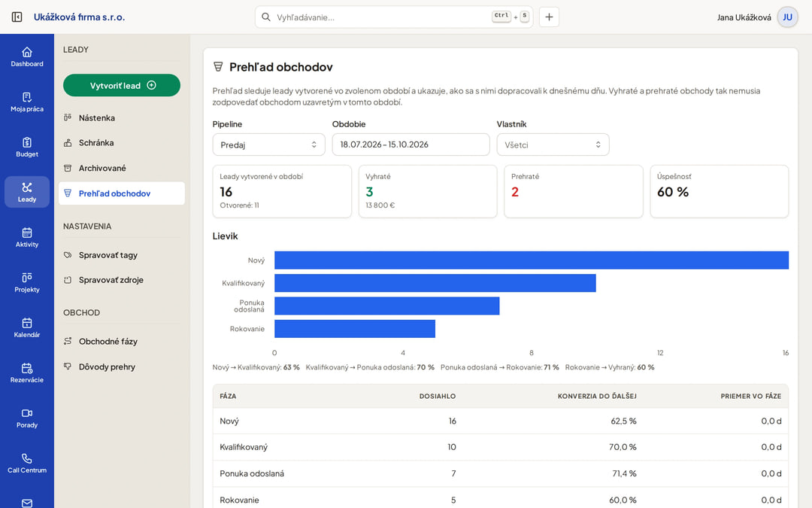Click the 70,0 % conversion value
The width and height of the screenshot is (812, 508).
click(623, 447)
